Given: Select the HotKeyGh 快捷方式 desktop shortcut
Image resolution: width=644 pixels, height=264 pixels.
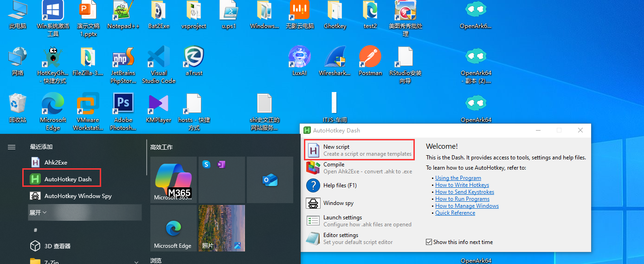Looking at the screenshot, I should tap(53, 65).
